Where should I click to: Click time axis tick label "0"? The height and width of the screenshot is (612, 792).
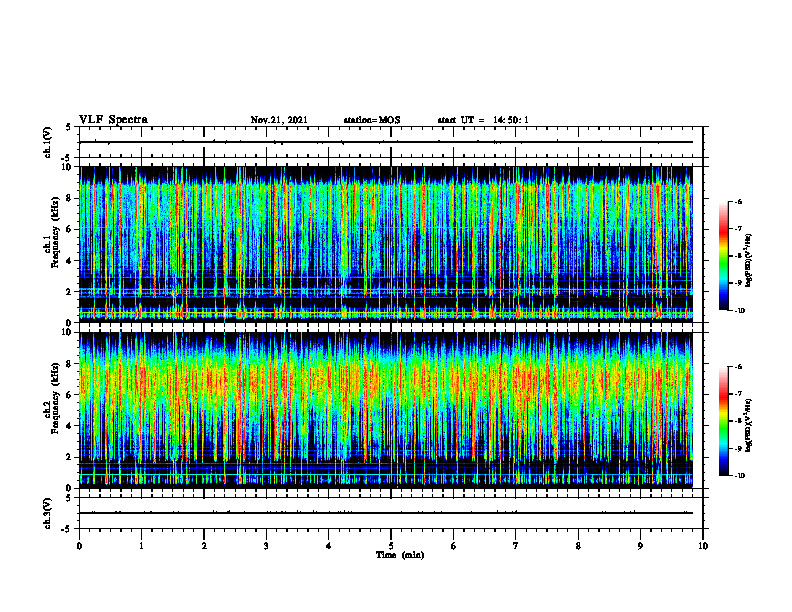79,546
